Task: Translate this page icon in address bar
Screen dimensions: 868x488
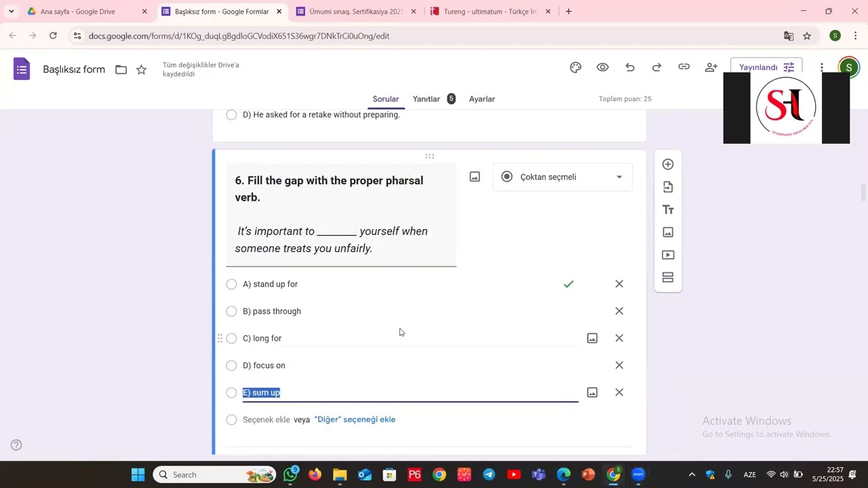Action: [789, 36]
